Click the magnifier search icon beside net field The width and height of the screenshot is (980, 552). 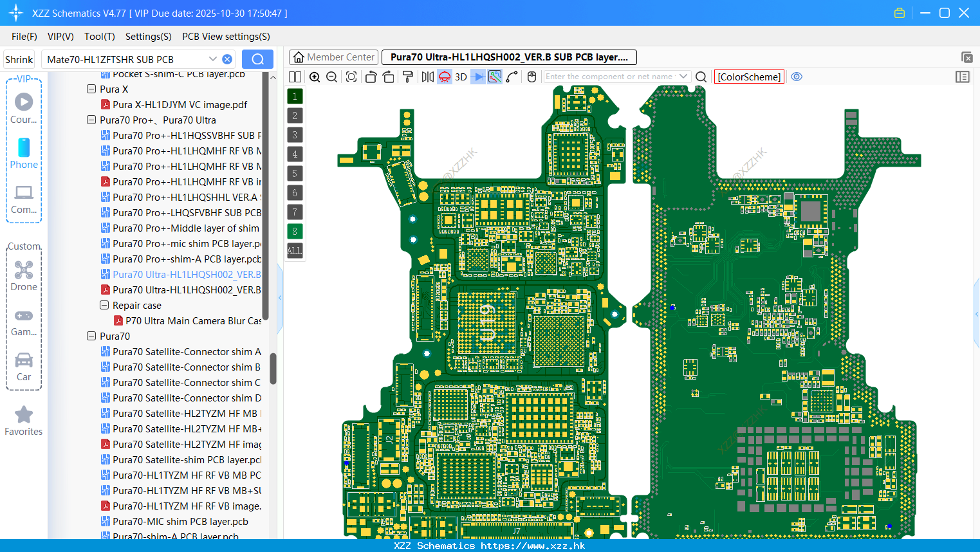(x=701, y=77)
